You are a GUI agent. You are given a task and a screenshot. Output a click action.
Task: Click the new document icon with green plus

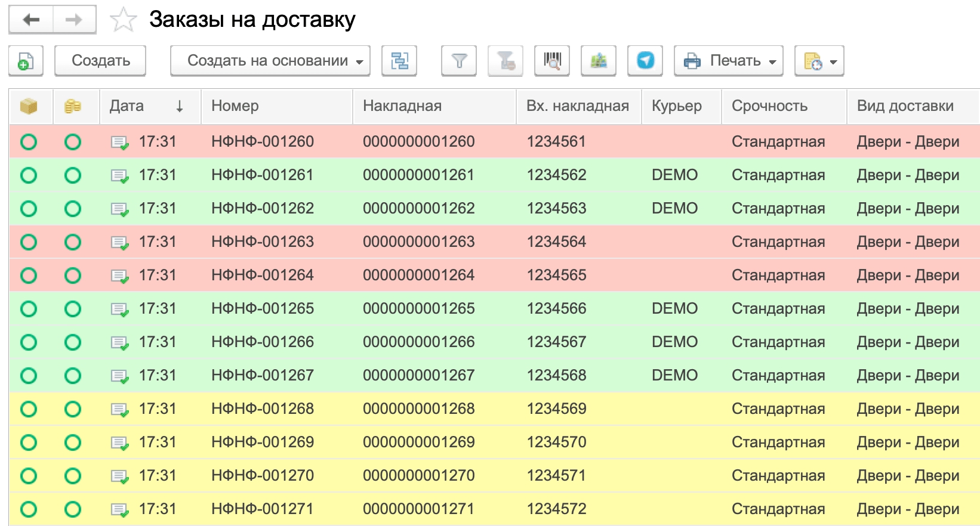26,60
